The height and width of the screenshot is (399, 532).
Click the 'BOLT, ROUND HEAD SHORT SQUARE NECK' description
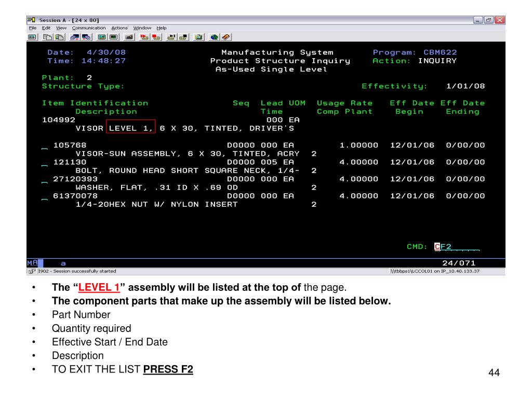pyautogui.click(x=187, y=170)
